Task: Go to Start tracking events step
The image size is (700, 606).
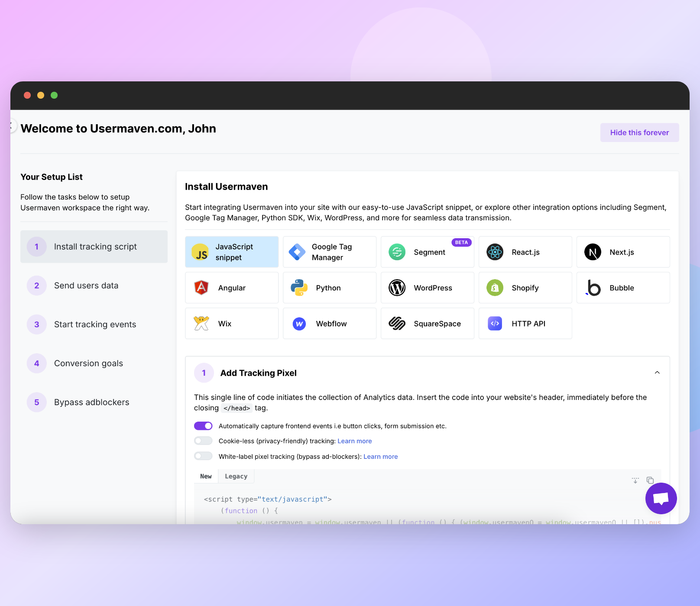Action: coord(94,325)
